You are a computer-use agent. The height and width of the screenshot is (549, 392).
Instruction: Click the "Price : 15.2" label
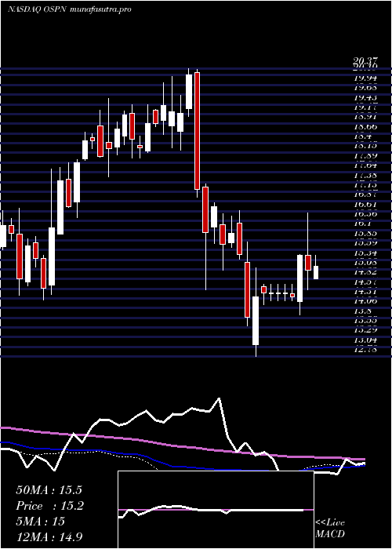[x=50, y=506]
